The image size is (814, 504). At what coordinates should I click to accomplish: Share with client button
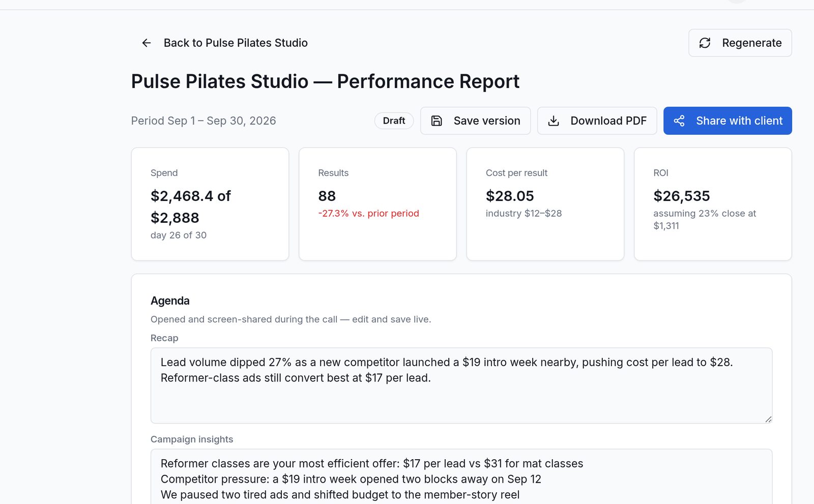pyautogui.click(x=728, y=121)
